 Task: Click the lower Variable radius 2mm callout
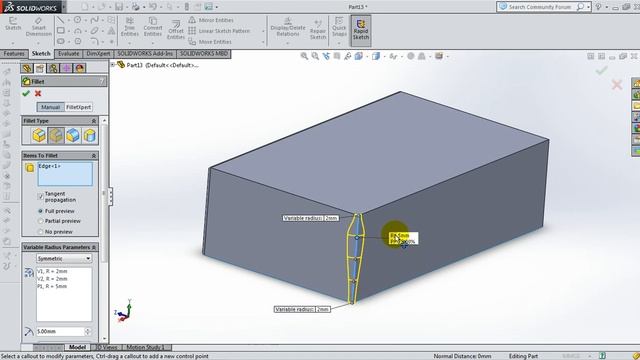point(302,309)
